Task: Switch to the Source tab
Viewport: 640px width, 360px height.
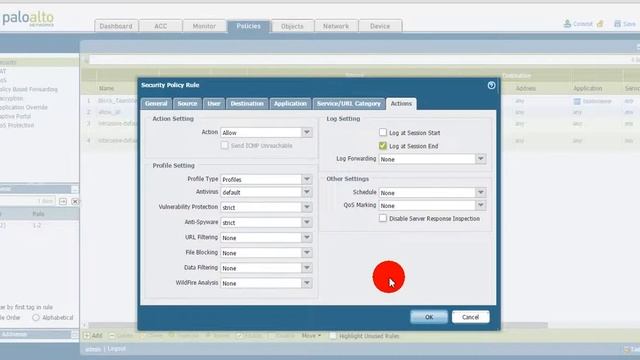Action: click(187, 104)
